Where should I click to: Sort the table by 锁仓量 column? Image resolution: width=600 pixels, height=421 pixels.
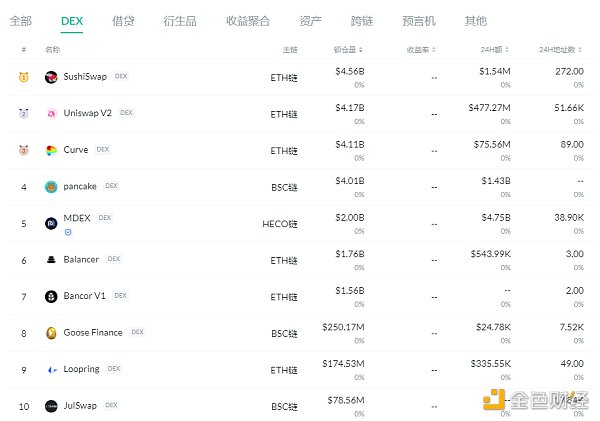(x=349, y=49)
